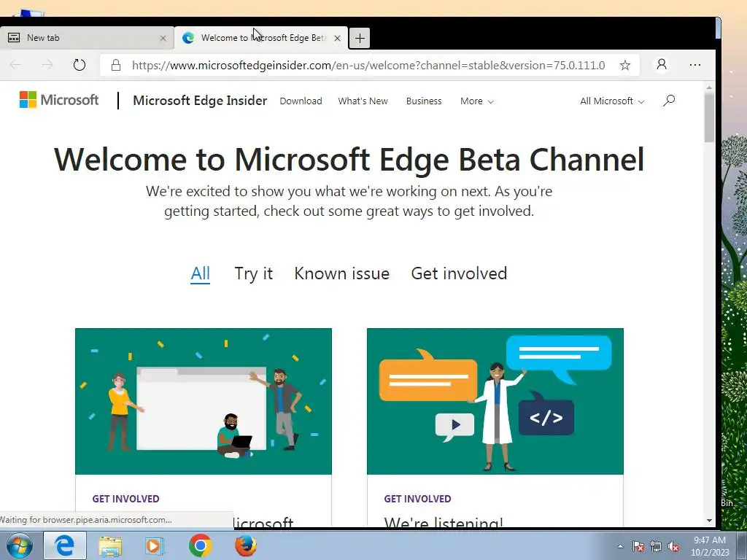Select the Try it filter
This screenshot has height=560, width=747.
pyautogui.click(x=253, y=274)
